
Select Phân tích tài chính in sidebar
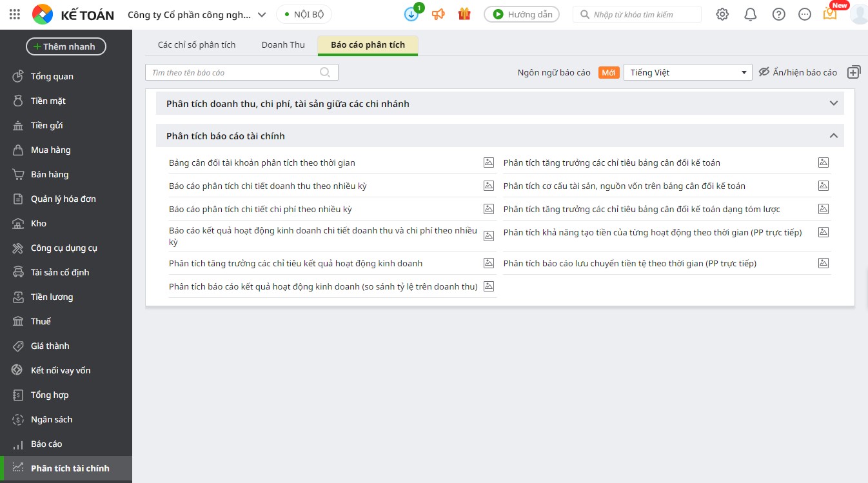(66, 469)
